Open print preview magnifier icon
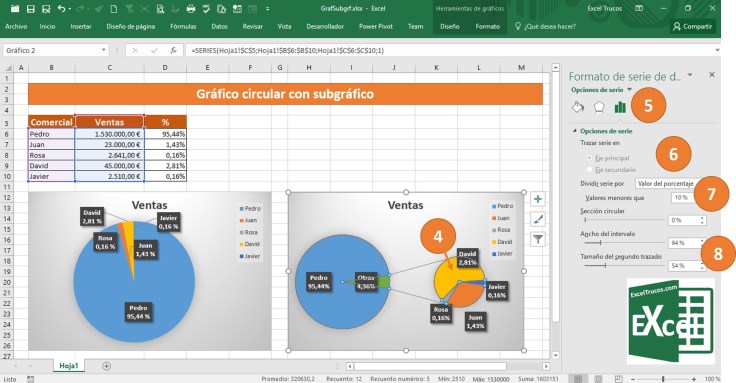Image resolution: width=736 pixels, height=383 pixels. (161, 8)
